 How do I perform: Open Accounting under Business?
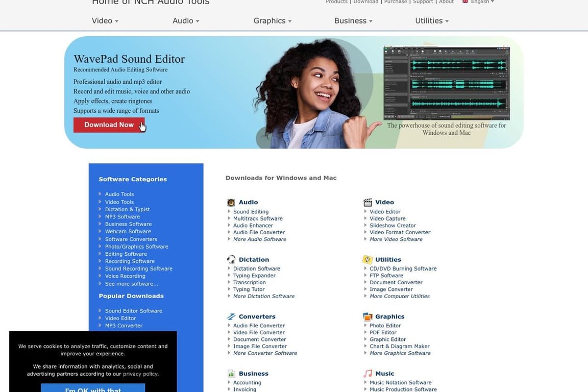[247, 383]
